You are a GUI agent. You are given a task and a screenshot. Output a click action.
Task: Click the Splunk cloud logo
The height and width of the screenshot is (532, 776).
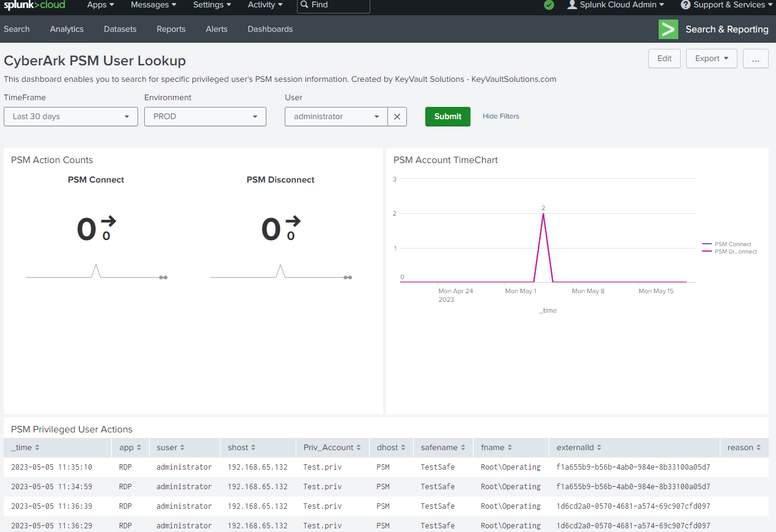tap(34, 6)
